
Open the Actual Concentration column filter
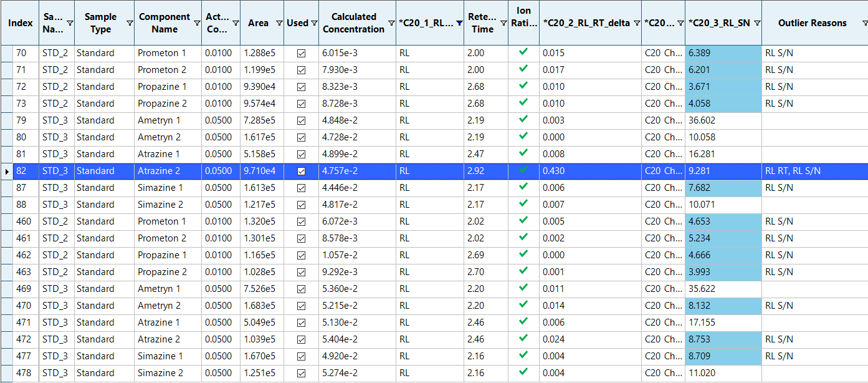236,23
